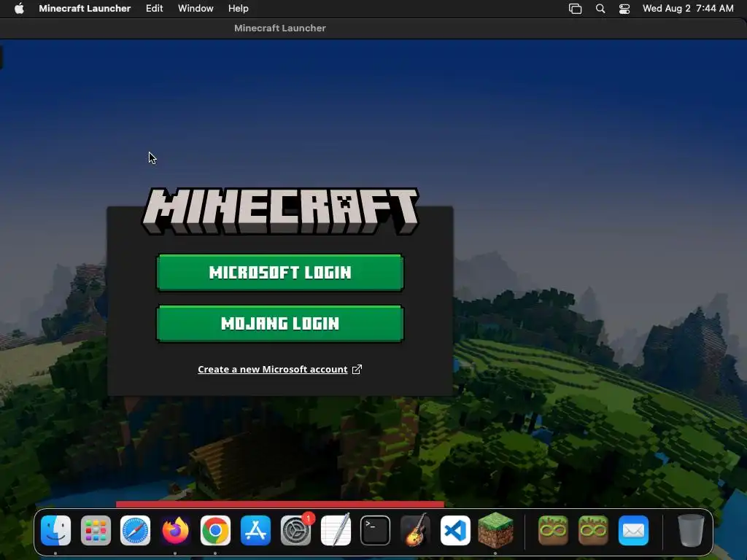Viewport: 747px width, 560px height.
Task: Launch Google Chrome from the Dock
Action: click(215, 531)
